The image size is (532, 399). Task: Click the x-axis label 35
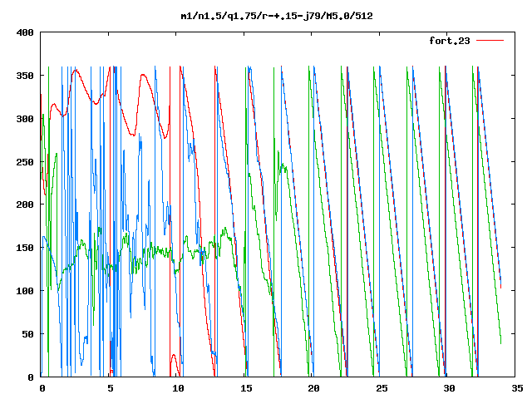(517, 388)
